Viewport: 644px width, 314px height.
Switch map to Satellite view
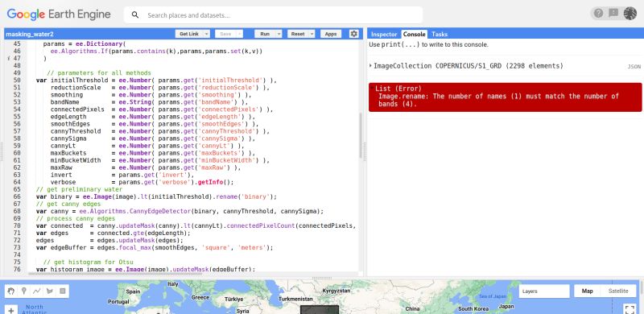(x=618, y=291)
